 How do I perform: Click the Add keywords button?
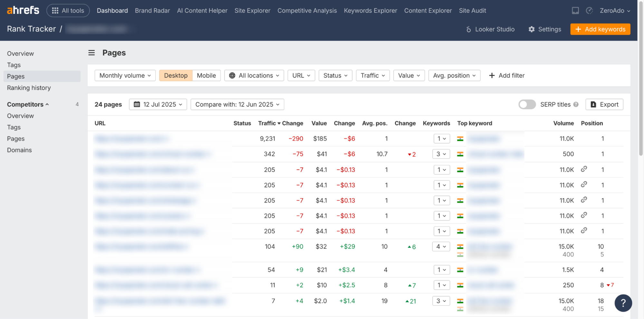600,29
